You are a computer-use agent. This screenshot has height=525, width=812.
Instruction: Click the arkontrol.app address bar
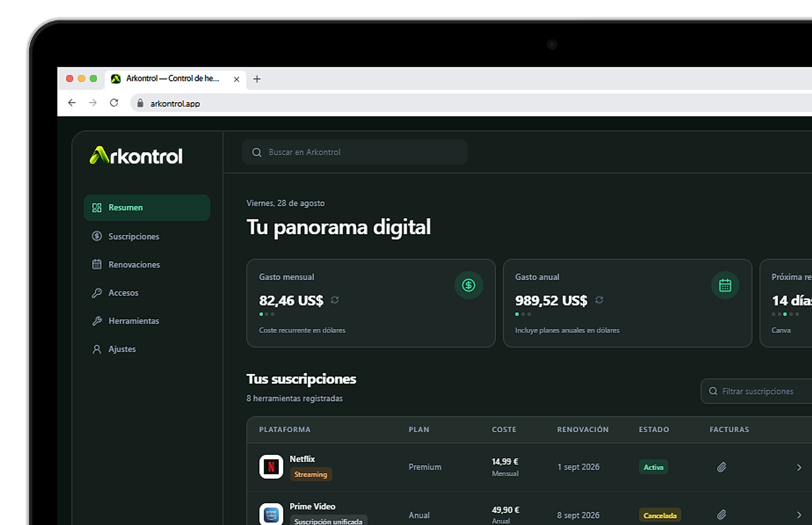click(471, 103)
